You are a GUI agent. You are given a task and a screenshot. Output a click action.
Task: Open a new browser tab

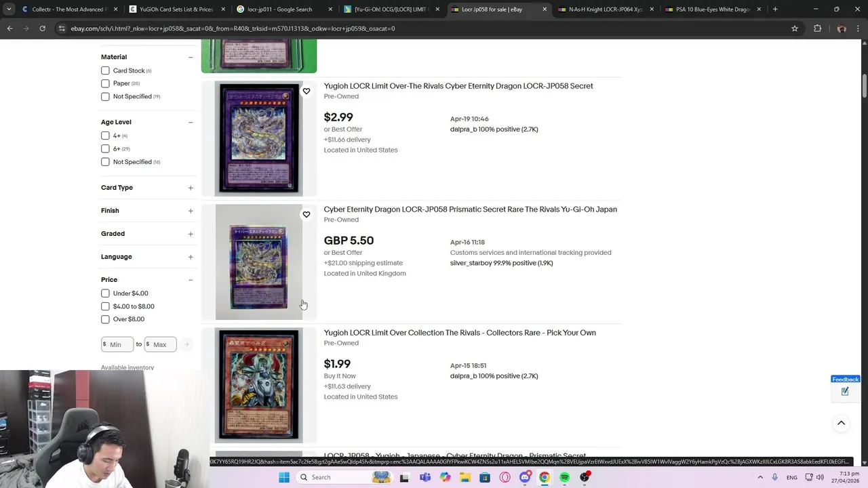pos(775,9)
